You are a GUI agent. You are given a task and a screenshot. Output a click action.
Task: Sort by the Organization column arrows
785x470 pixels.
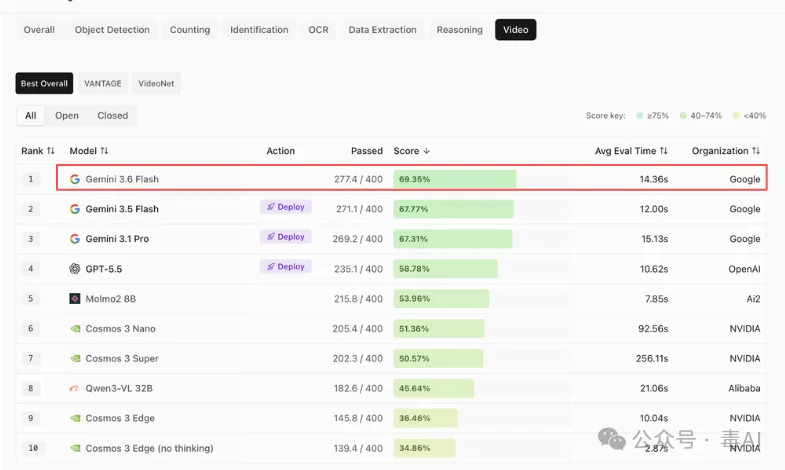tap(755, 151)
